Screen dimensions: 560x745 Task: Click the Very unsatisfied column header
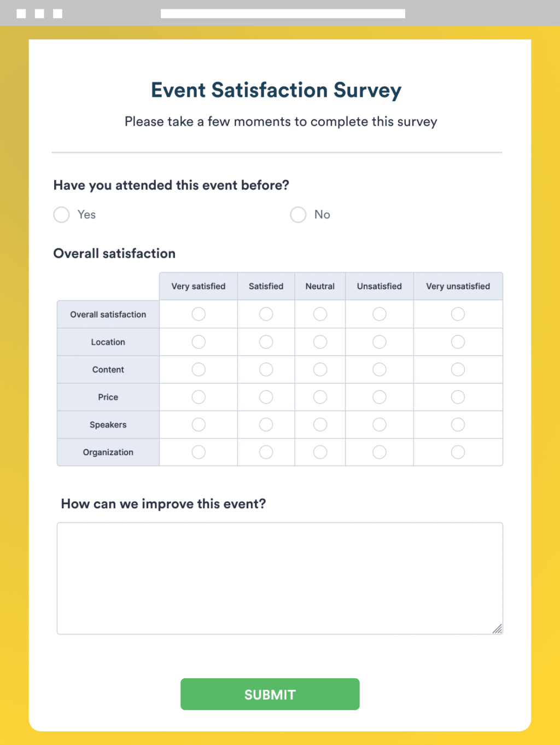coord(458,286)
